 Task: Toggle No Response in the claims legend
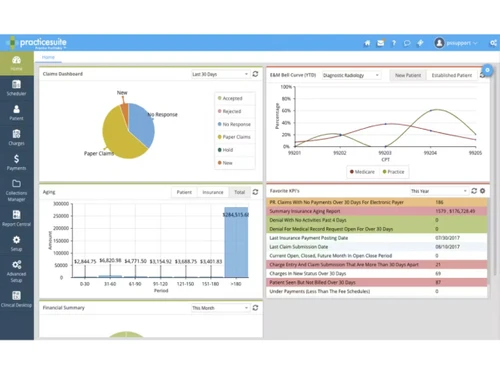pyautogui.click(x=234, y=124)
